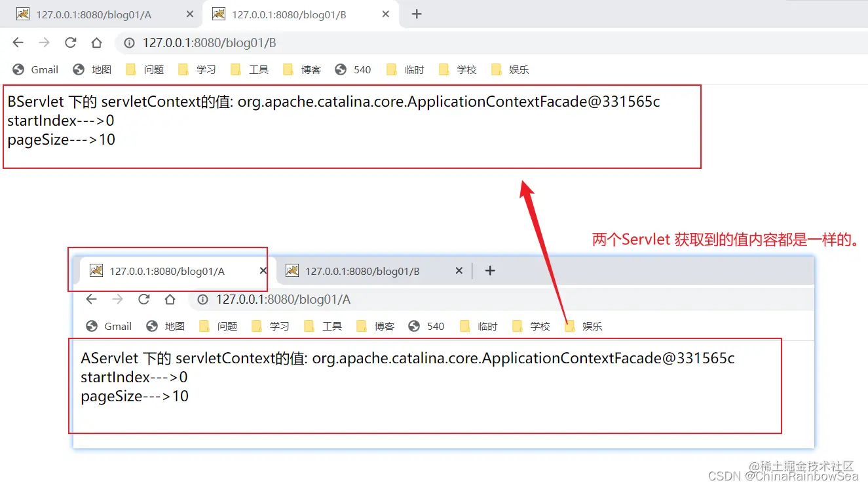Screen dimensions: 868x487
Task: Open 学习 bookmark folder in lower window
Action: pos(270,326)
